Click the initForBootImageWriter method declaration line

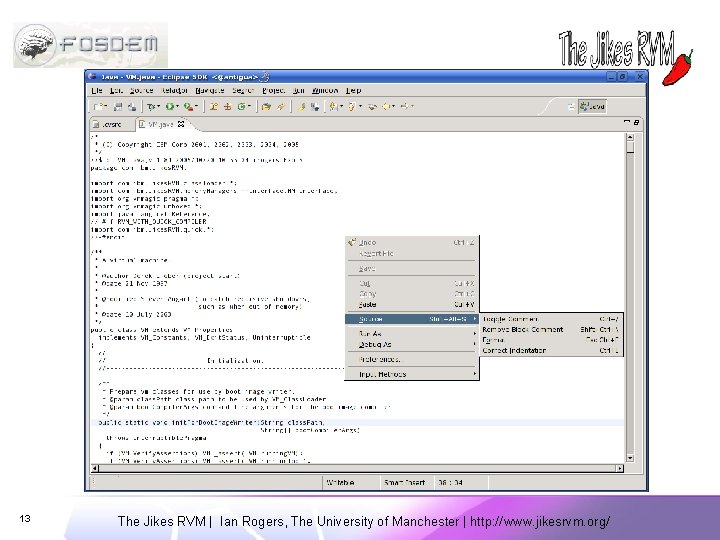tap(212, 422)
